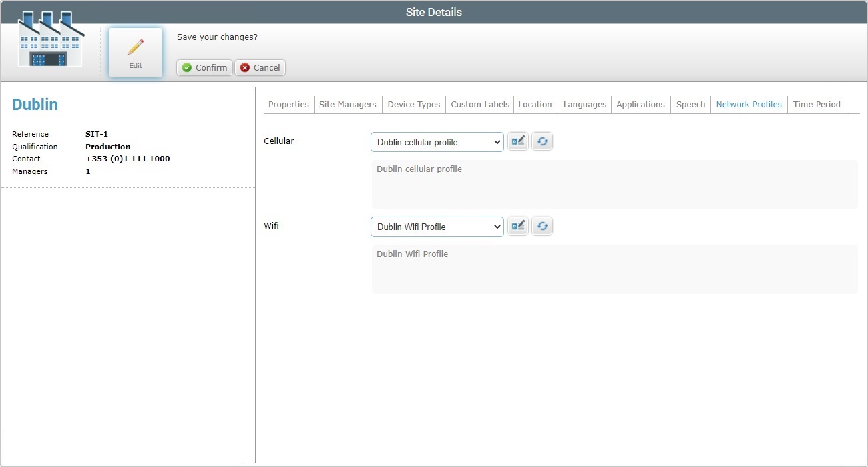This screenshot has width=868, height=467.
Task: Switch to the Device Types tab
Action: pyautogui.click(x=413, y=104)
